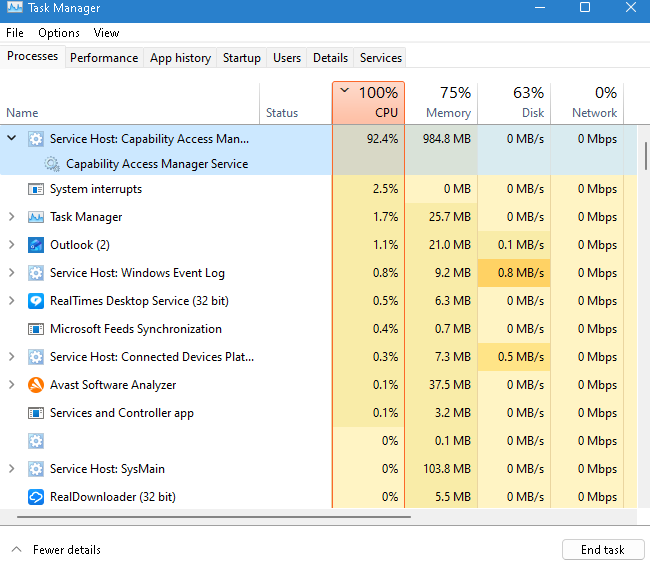Click the System interrupts process icon
This screenshot has width=650, height=563.
pyautogui.click(x=36, y=189)
